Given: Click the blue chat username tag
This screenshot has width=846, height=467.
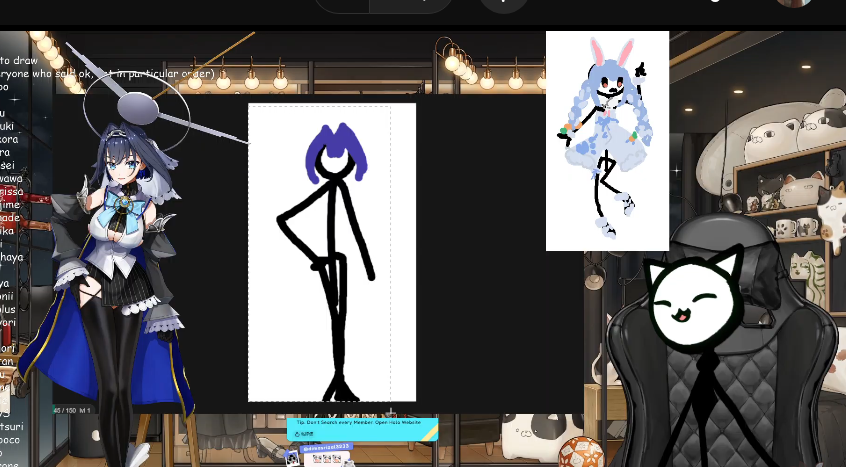Looking at the screenshot, I should (x=326, y=448).
